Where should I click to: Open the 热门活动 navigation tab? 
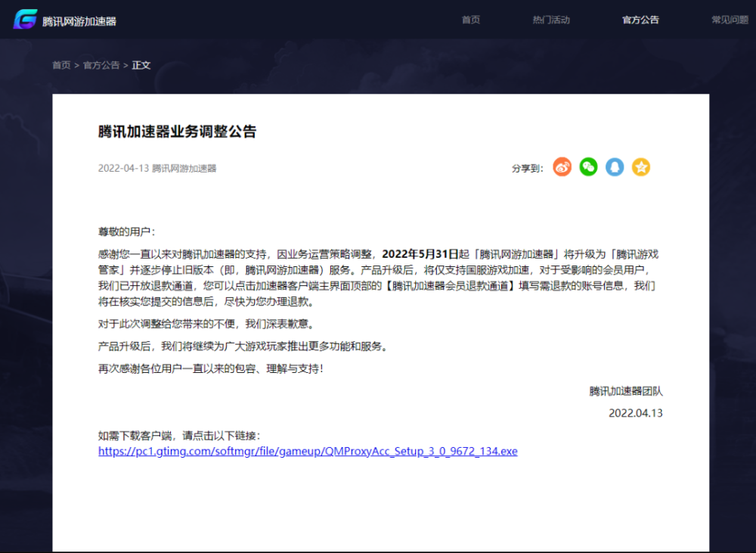coord(551,20)
